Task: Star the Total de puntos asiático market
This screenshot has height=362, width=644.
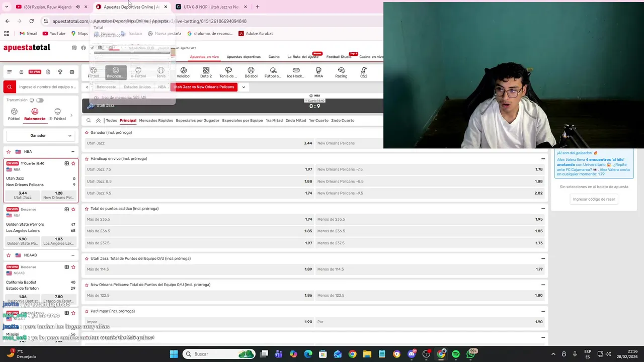Action: pos(87,209)
